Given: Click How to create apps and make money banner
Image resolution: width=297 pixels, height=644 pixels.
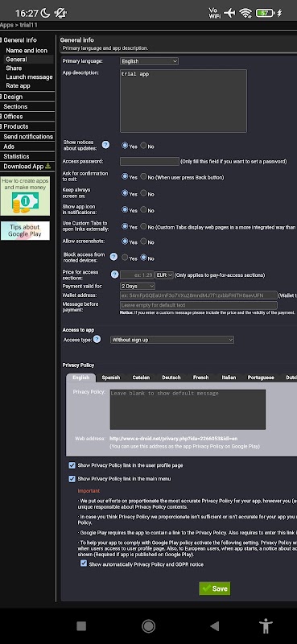Looking at the screenshot, I should (25, 196).
